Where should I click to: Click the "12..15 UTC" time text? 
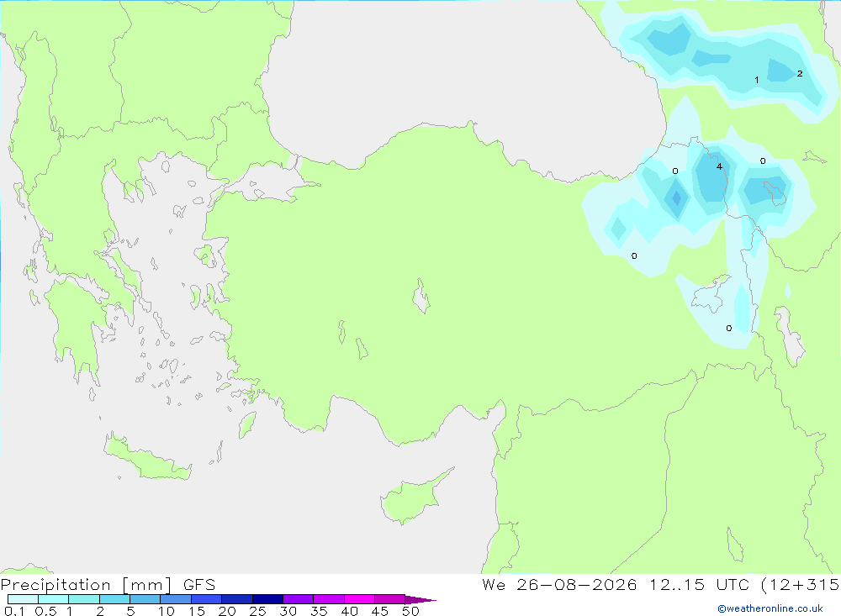click(699, 584)
